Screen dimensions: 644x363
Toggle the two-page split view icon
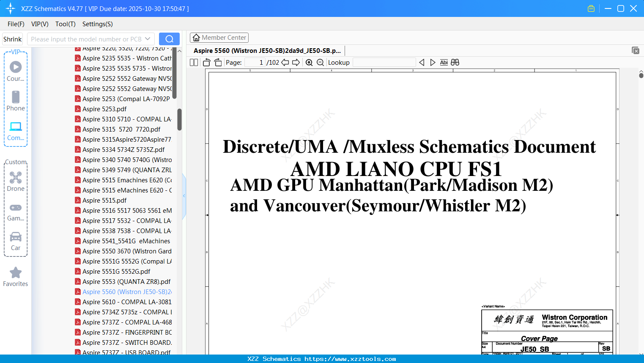coord(194,63)
